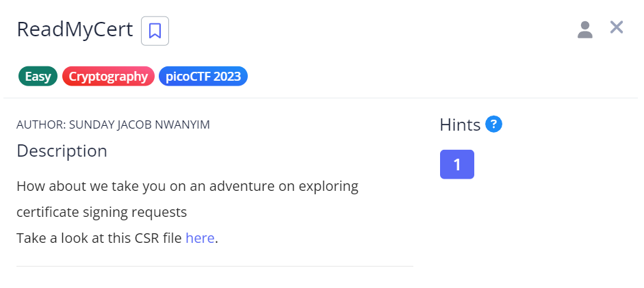Click the Hints heading text
644x288 pixels.
[460, 125]
